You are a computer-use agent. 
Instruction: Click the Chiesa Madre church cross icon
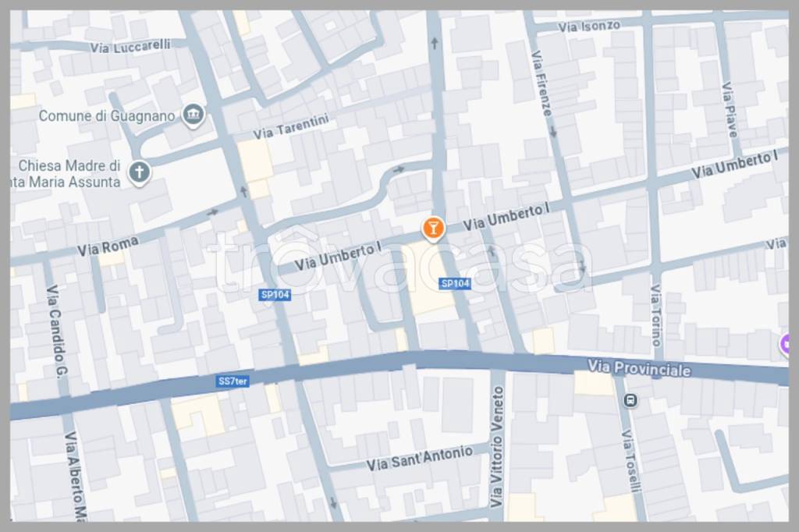point(139,172)
